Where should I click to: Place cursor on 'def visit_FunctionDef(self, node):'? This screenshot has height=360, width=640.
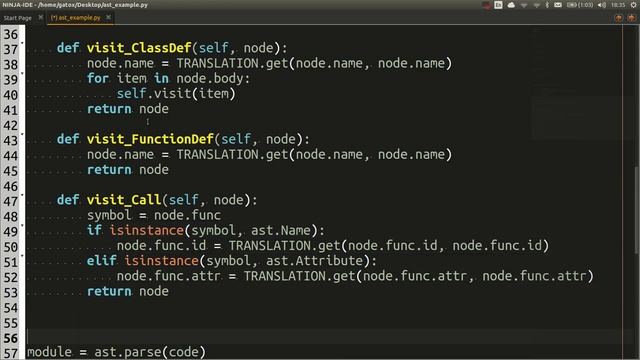coord(183,139)
